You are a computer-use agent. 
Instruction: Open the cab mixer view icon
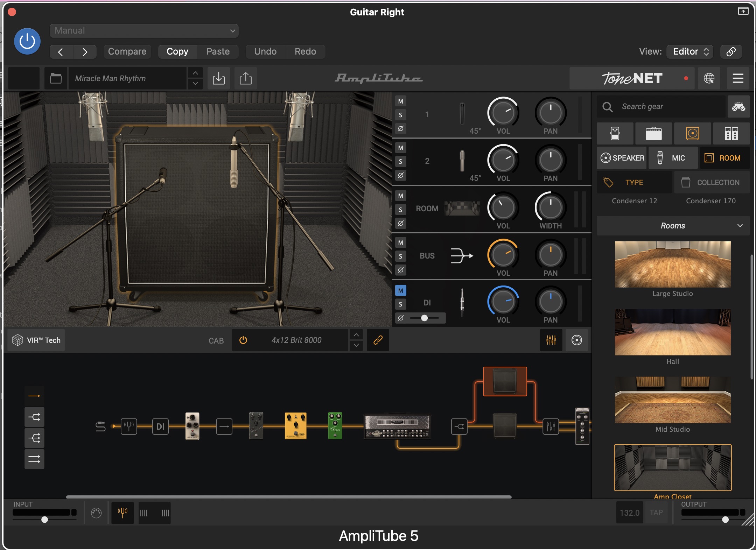pos(551,340)
